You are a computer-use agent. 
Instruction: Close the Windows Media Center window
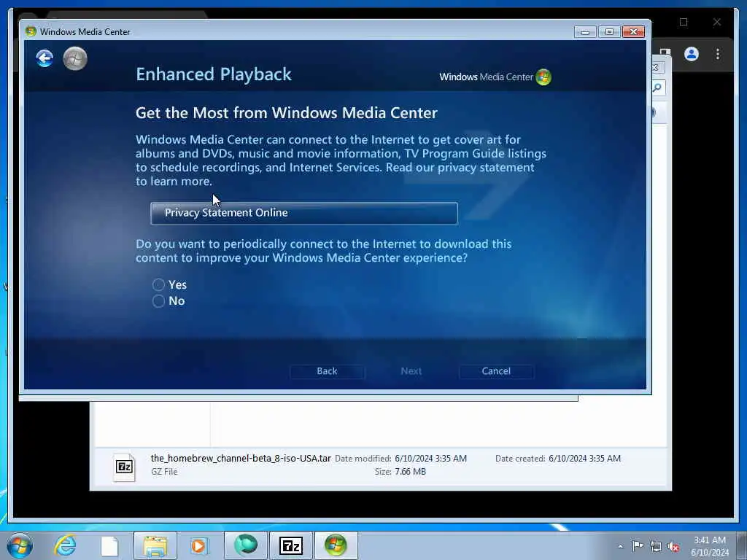(634, 32)
